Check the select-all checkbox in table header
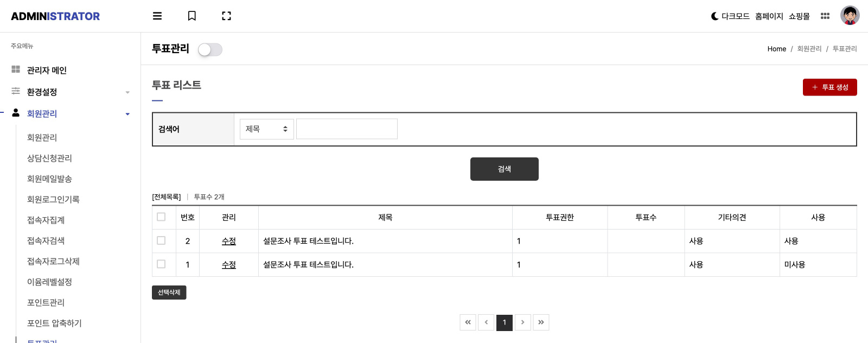The image size is (868, 343). (x=161, y=217)
